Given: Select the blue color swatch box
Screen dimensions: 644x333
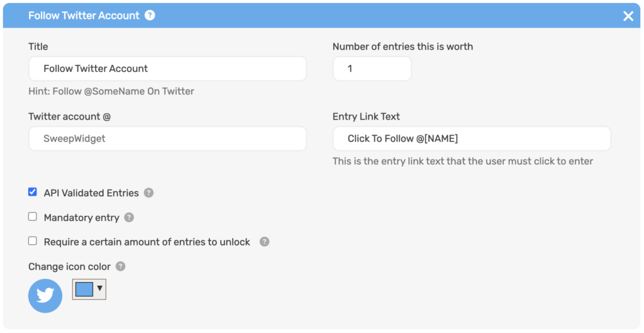Looking at the screenshot, I should [84, 289].
